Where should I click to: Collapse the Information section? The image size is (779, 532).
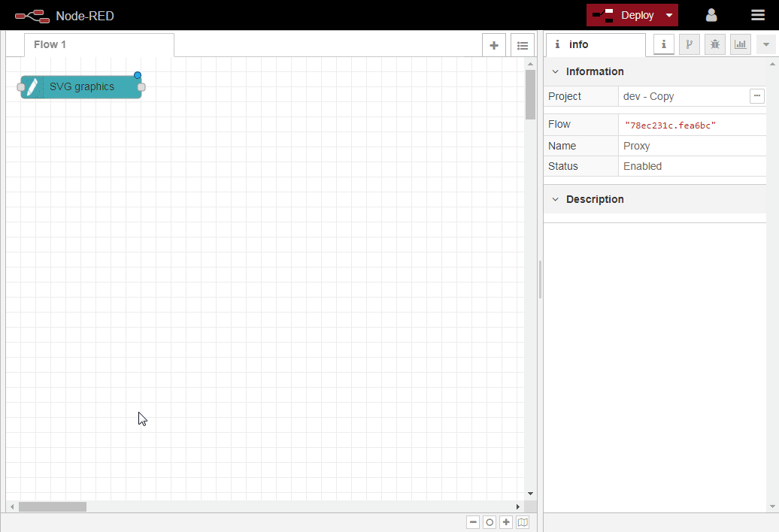tap(555, 71)
